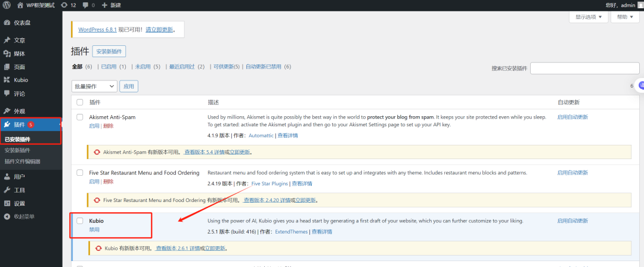Open comments bubble icon in admin bar

click(x=85, y=5)
